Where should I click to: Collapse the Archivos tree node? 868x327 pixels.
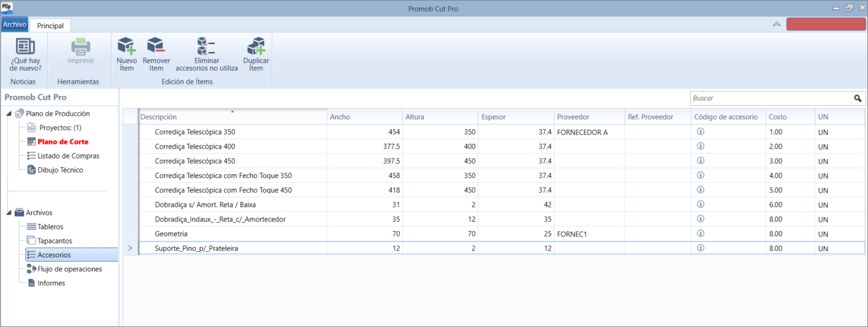tap(9, 213)
